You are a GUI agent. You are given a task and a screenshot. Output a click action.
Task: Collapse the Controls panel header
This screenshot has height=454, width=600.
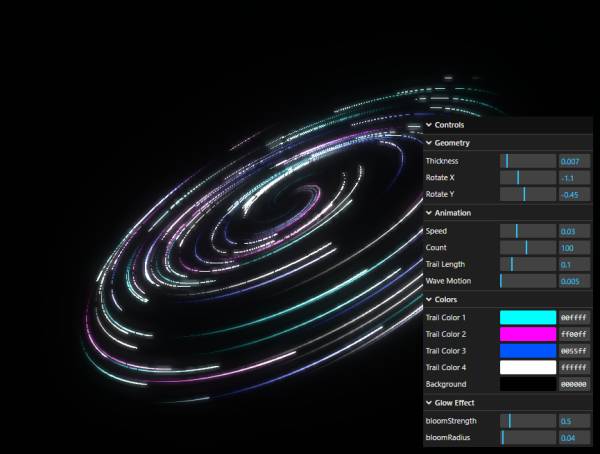pyautogui.click(x=449, y=125)
